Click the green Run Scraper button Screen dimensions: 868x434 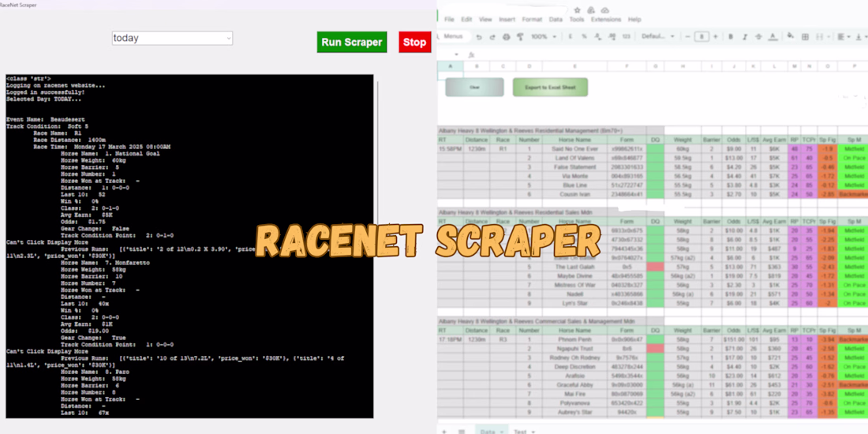(x=352, y=42)
